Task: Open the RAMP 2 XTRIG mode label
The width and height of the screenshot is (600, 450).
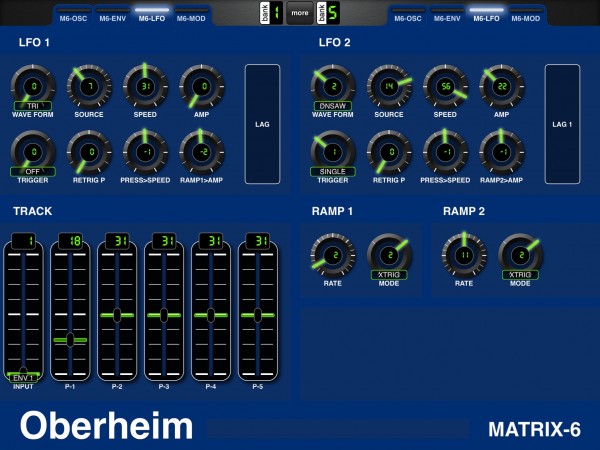Action: point(520,275)
